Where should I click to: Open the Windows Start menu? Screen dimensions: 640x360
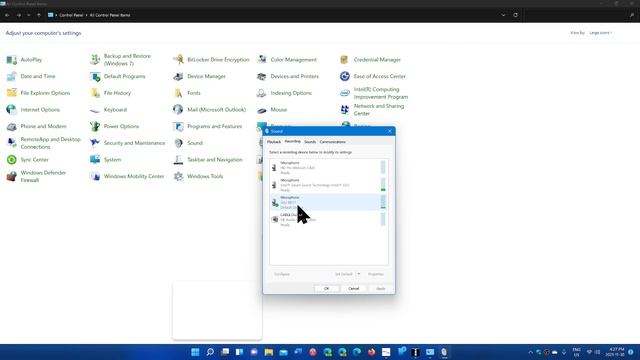(x=195, y=352)
